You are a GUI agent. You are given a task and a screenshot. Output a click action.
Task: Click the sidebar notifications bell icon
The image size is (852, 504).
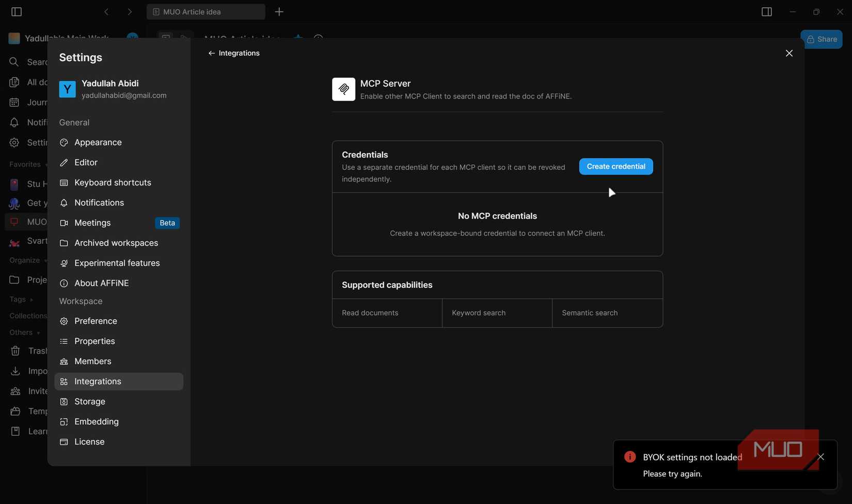(14, 122)
